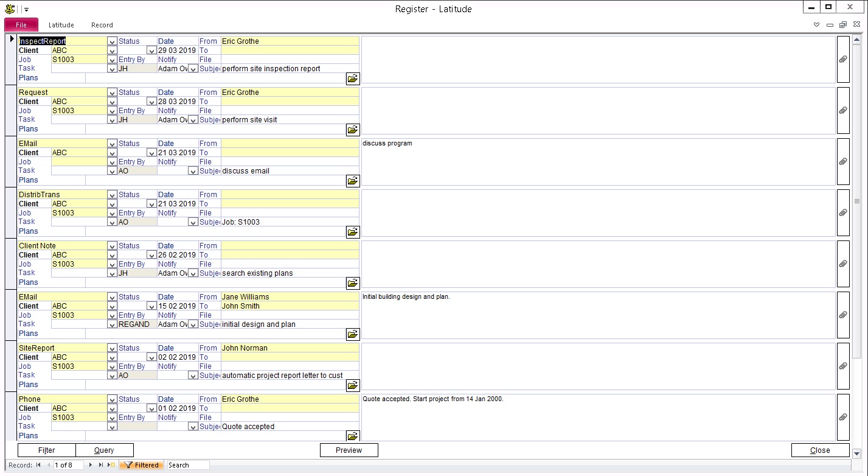
Task: Open the File tab
Action: click(x=21, y=25)
